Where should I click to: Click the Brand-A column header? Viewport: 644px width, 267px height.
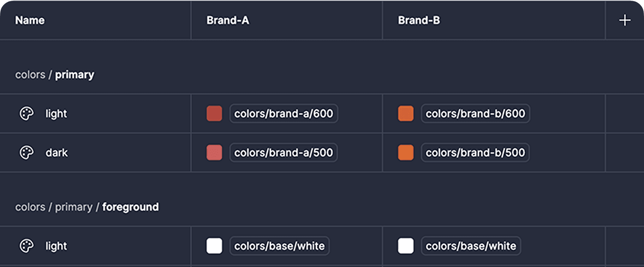click(x=228, y=20)
